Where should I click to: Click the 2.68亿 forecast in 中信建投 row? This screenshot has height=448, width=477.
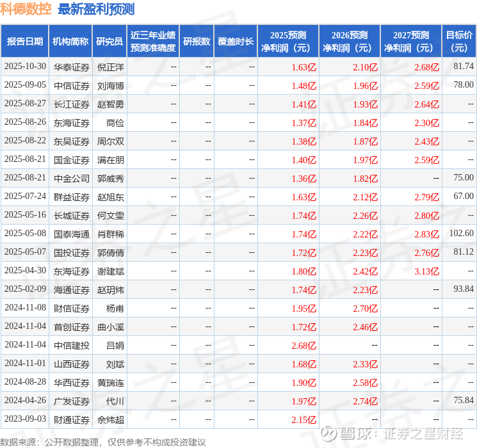click(x=304, y=346)
